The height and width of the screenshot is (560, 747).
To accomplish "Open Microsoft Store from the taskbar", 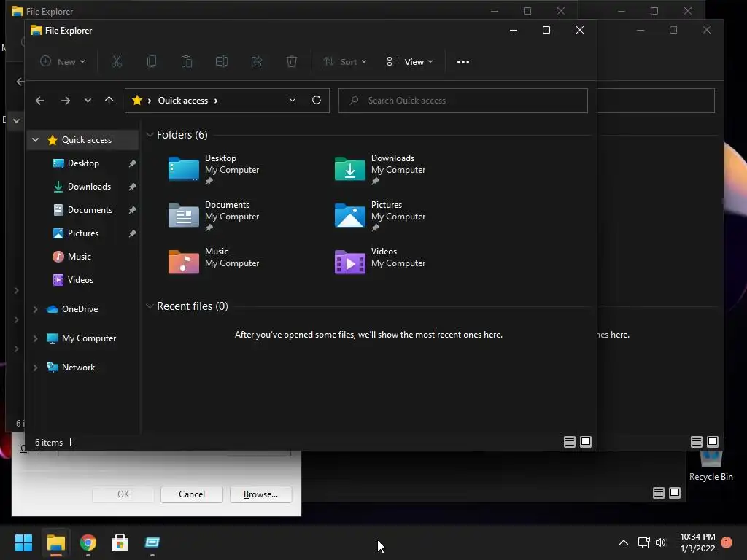I will click(x=120, y=542).
